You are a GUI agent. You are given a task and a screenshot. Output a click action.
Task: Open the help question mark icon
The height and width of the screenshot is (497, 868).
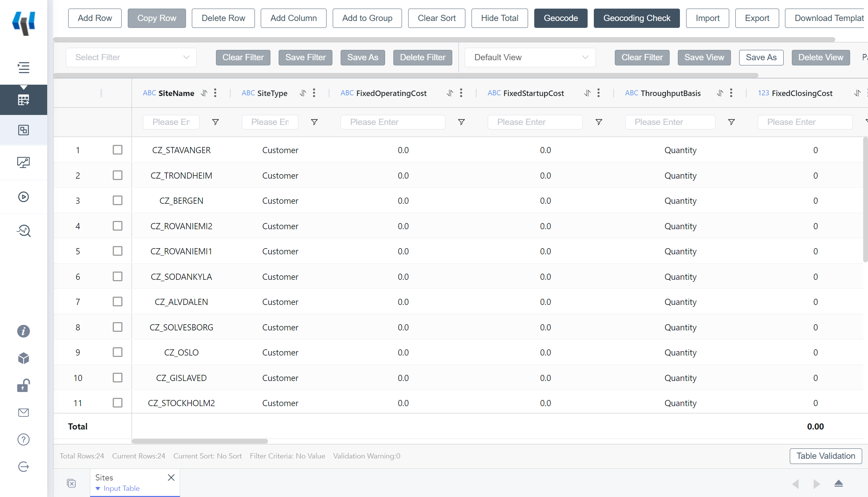(23, 440)
